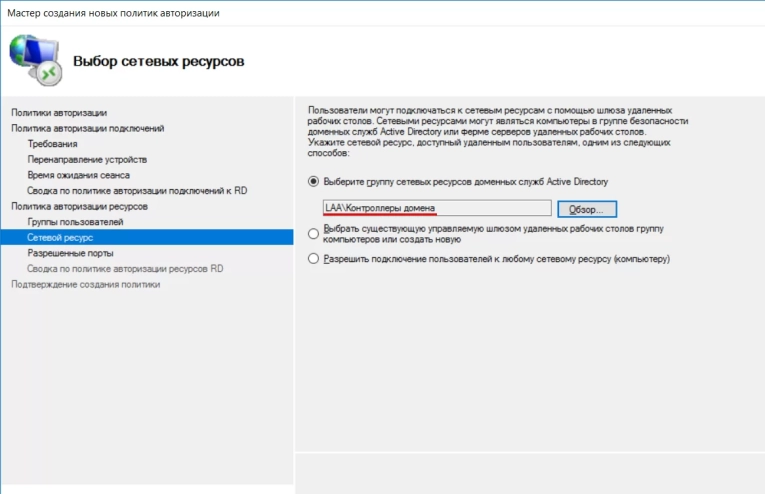Select the Active Directory group radio option
The width and height of the screenshot is (765, 494).
click(313, 181)
